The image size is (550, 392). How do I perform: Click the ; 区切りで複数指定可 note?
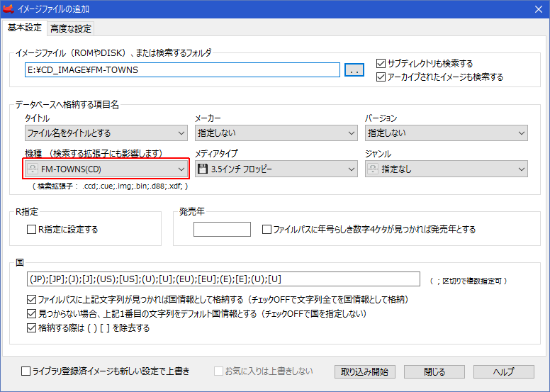(x=468, y=281)
